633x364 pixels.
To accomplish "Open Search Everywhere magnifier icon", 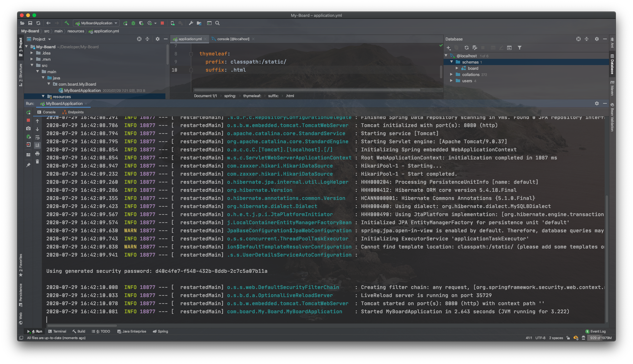I will [217, 23].
